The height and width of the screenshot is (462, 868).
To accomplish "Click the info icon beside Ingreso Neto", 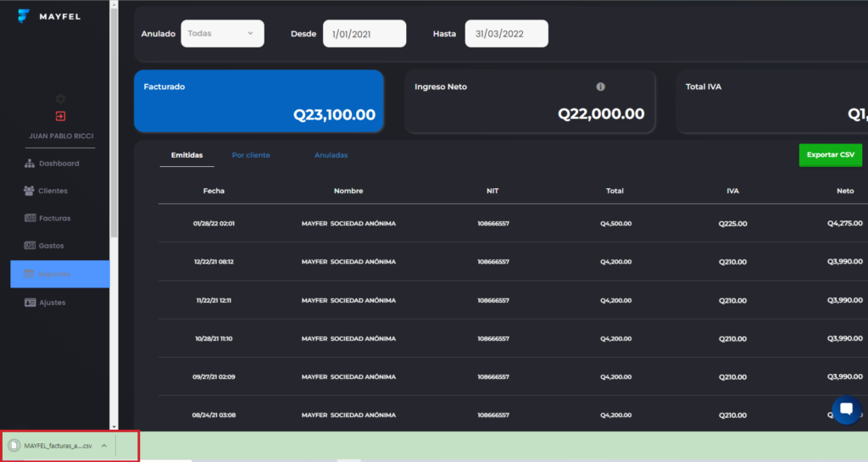I will coord(600,86).
